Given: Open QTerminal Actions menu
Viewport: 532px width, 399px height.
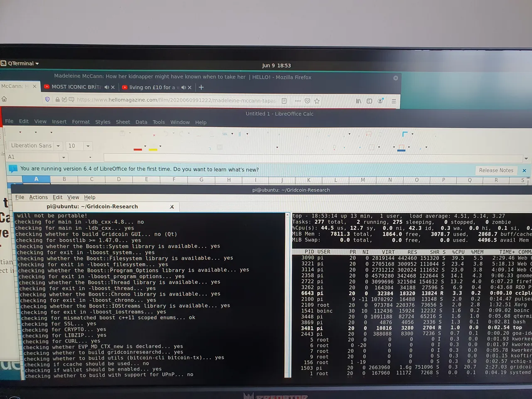Looking at the screenshot, I should pyautogui.click(x=38, y=197).
